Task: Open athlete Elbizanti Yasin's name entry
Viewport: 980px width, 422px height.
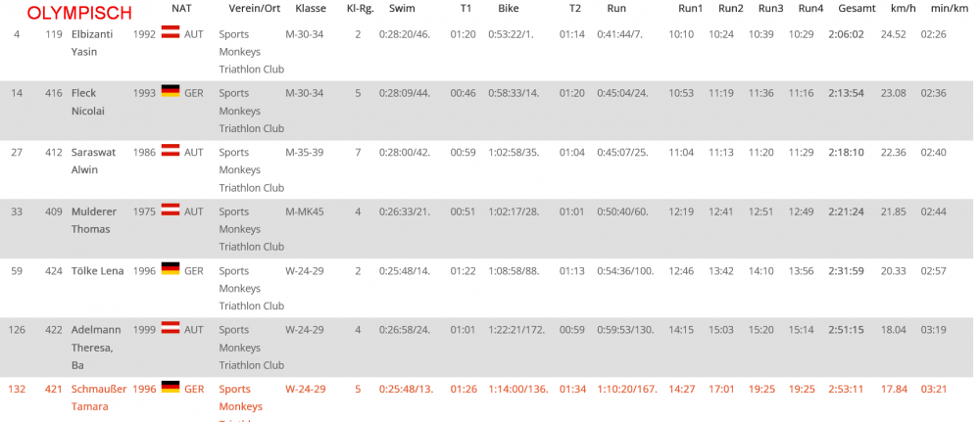Action: click(x=93, y=43)
